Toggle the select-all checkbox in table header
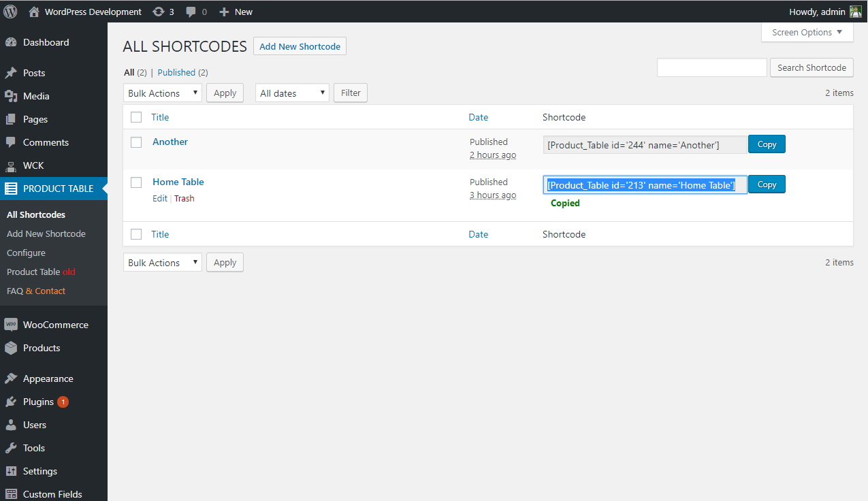The image size is (868, 501). [x=136, y=117]
